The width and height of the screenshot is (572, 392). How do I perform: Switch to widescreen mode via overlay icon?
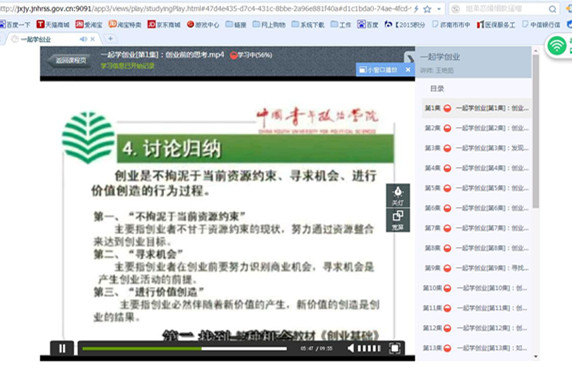pos(398,220)
